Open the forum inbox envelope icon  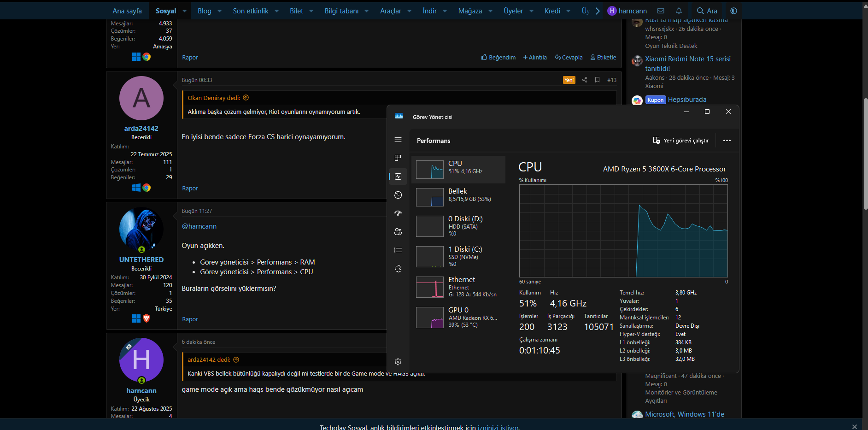661,11
